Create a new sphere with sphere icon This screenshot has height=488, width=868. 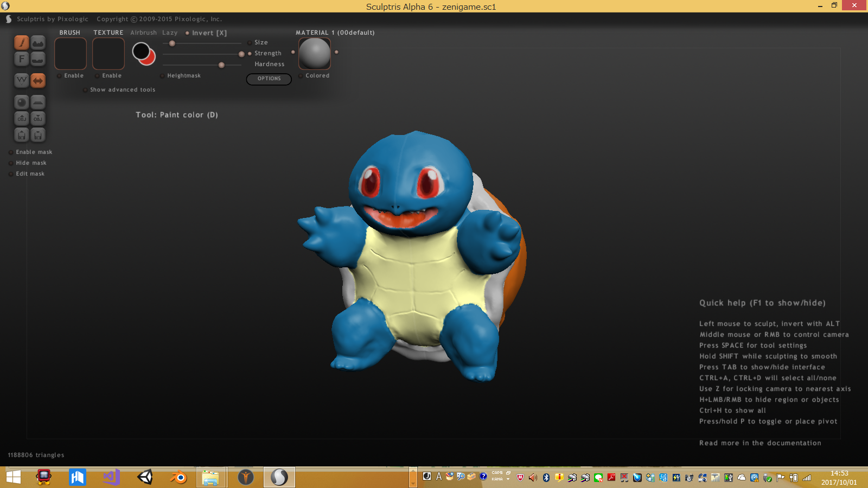click(x=21, y=102)
